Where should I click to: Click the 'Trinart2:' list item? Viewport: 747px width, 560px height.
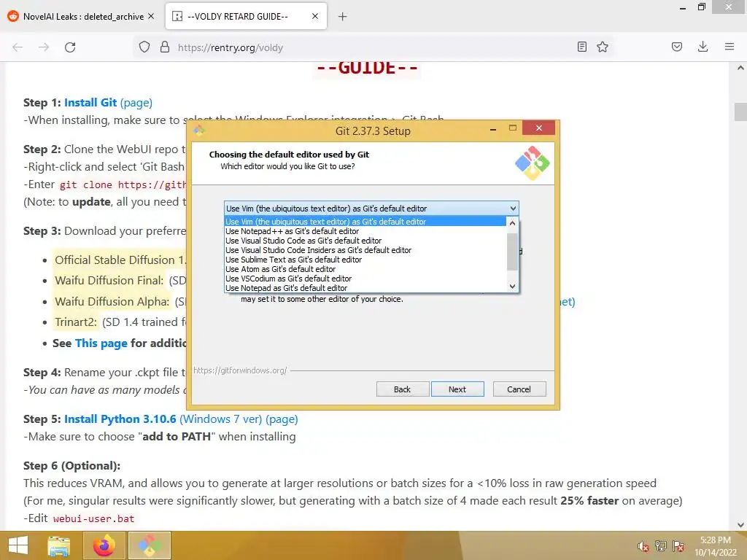pyautogui.click(x=75, y=322)
